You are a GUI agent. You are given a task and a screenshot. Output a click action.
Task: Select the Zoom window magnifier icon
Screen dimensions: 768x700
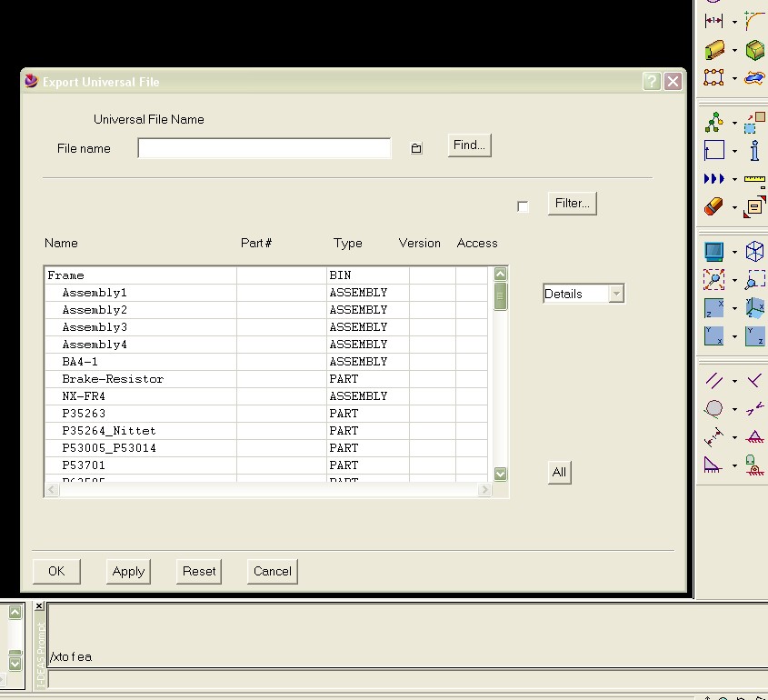pos(754,280)
